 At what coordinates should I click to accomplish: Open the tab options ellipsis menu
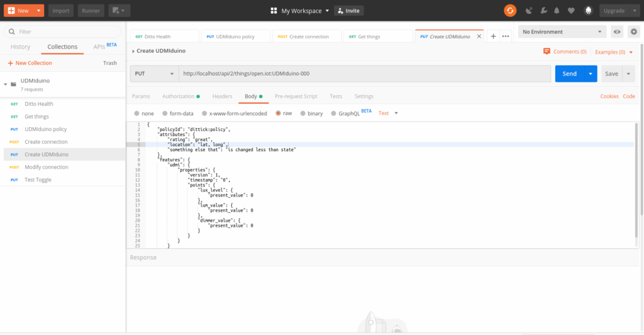[506, 36]
